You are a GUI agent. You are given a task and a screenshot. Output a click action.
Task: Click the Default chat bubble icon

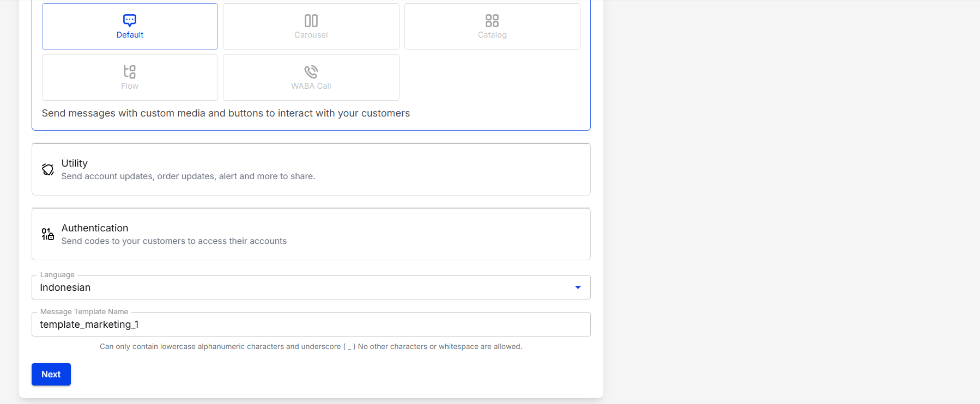(130, 21)
